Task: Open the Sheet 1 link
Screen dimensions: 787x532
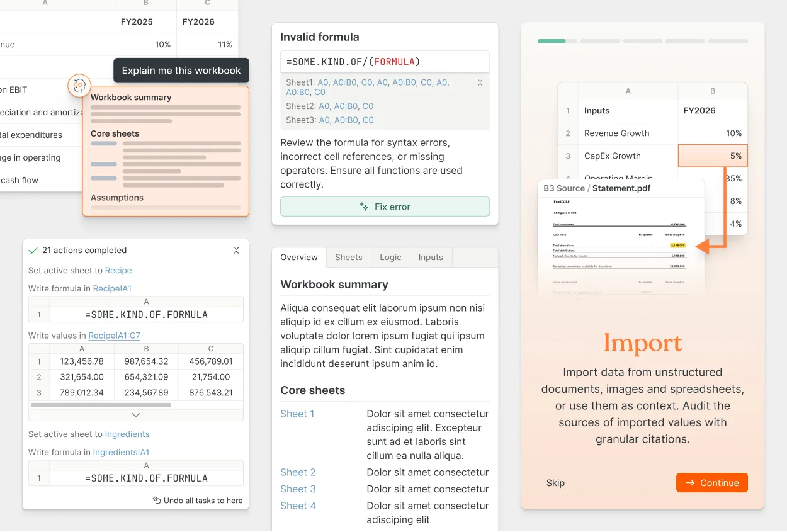Action: (x=297, y=414)
